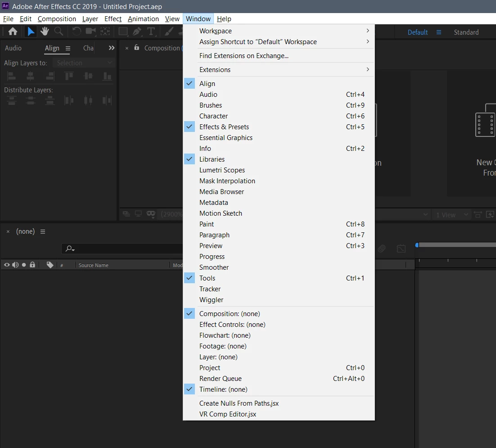
Task: Click the blue time navigator start handle
Action: tap(417, 245)
